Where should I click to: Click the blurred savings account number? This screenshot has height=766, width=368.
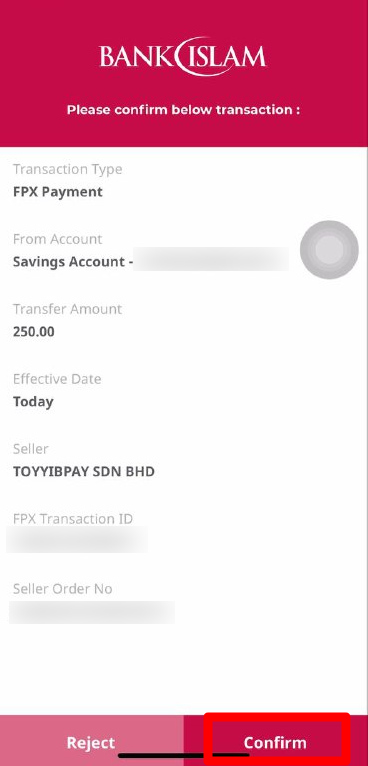(211, 259)
